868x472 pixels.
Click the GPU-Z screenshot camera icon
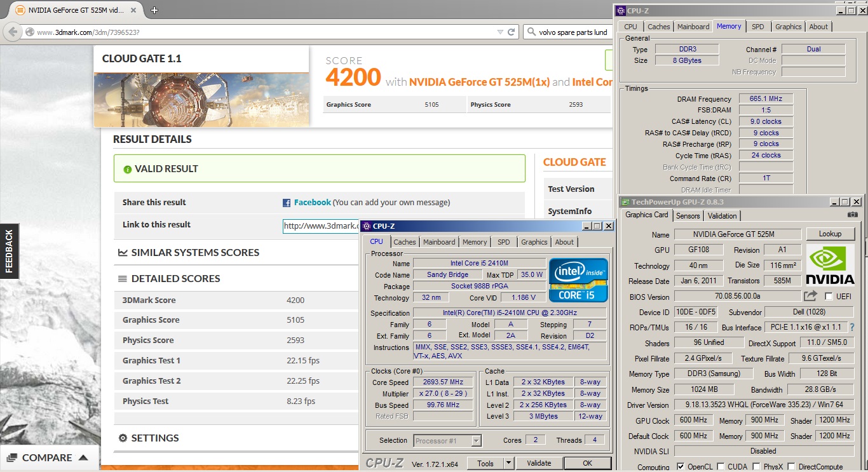853,215
